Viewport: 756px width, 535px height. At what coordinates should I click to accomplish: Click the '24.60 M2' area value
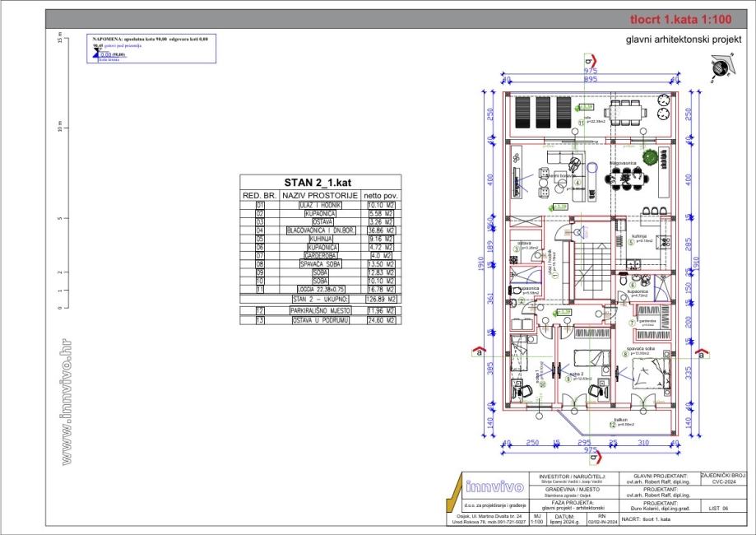point(381,320)
